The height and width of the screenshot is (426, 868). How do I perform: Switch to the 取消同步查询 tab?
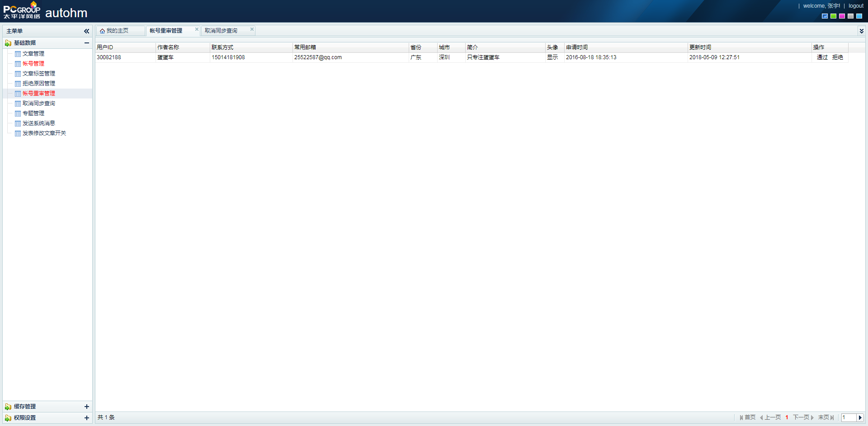click(x=221, y=31)
